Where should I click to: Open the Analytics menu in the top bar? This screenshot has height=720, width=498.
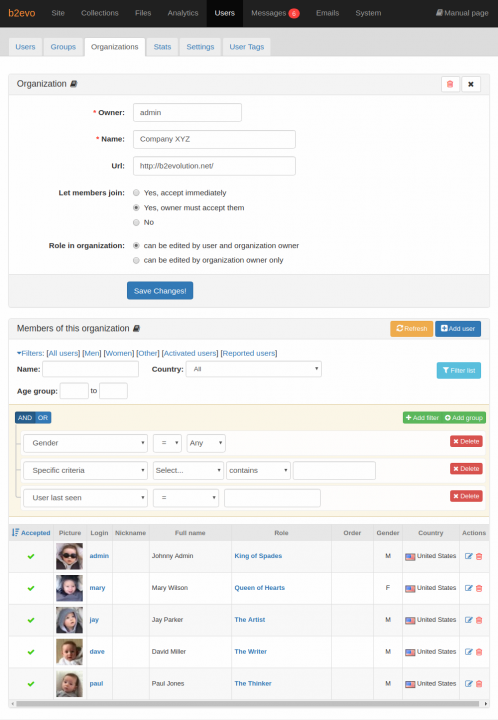[x=183, y=13]
